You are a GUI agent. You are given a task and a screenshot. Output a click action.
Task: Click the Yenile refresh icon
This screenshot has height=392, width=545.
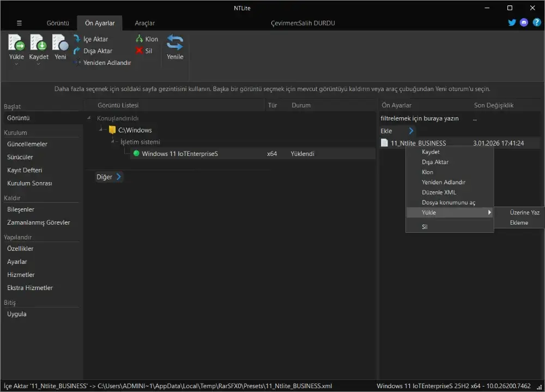175,43
